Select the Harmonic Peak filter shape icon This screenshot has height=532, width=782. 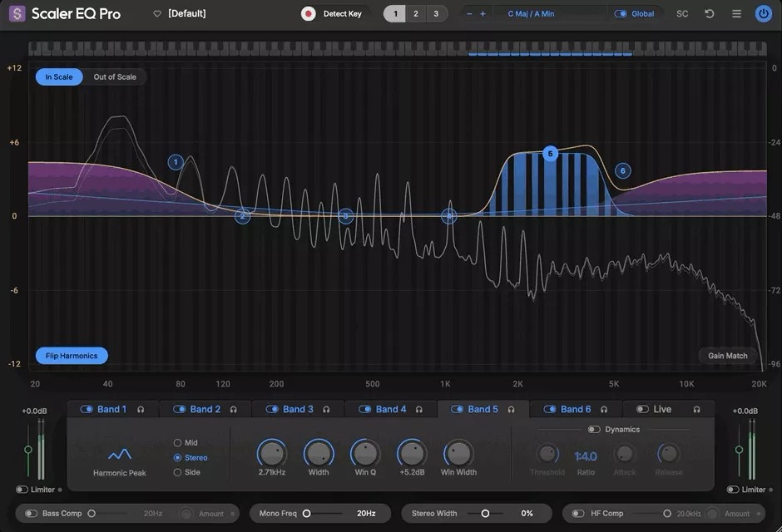pyautogui.click(x=120, y=454)
